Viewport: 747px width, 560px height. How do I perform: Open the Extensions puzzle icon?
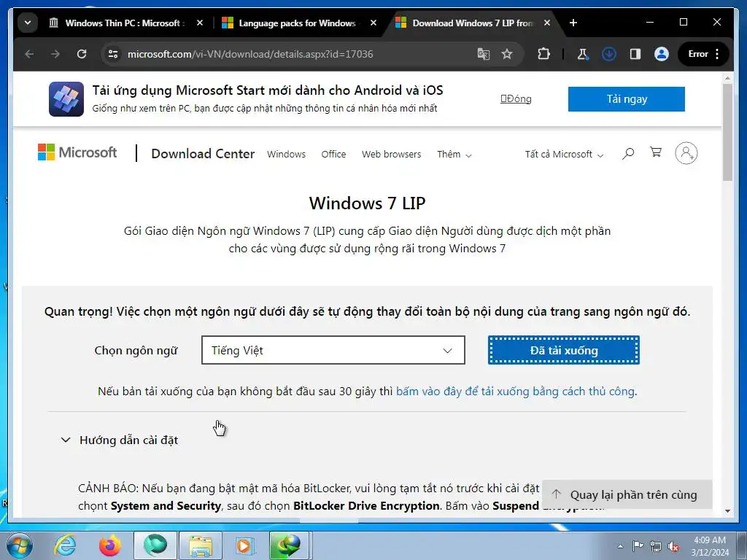point(543,54)
